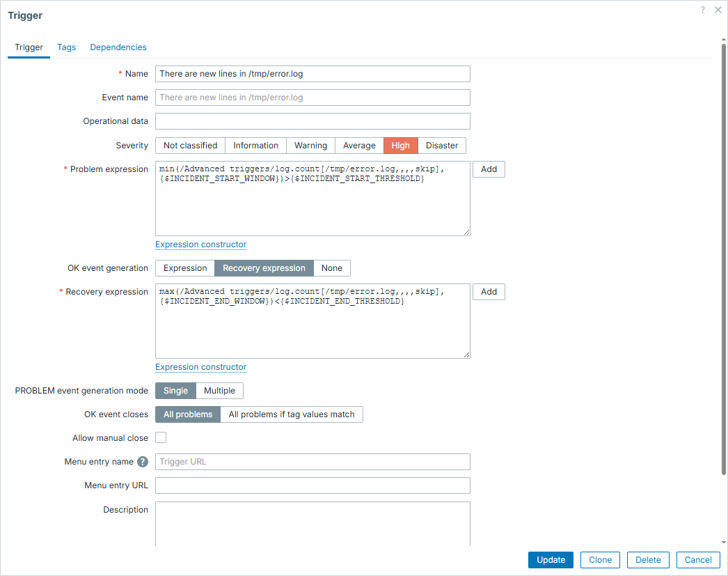The image size is (728, 576).
Task: Open Expression constructor under Recovery expression
Action: pyautogui.click(x=200, y=367)
